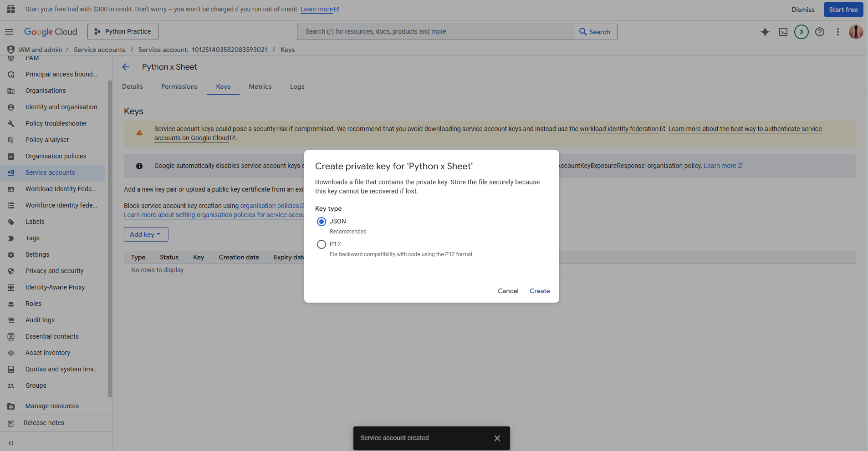868x451 pixels.
Task: Open Quotas and system limits item
Action: tap(52, 369)
